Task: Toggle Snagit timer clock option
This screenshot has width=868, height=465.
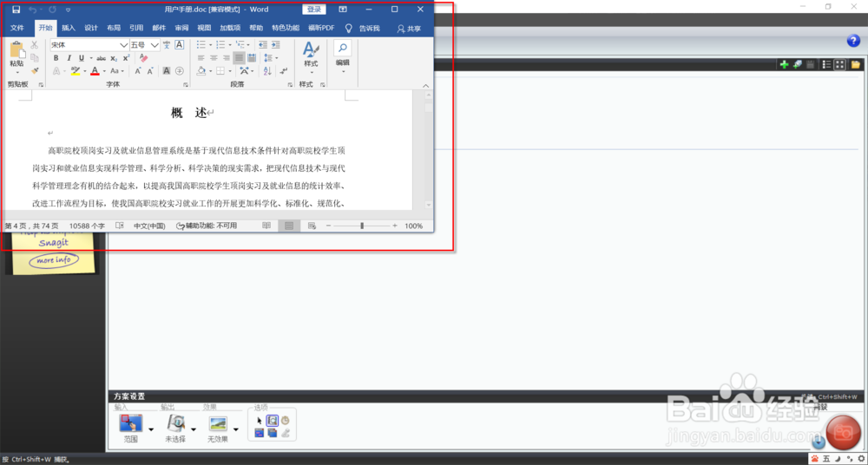Action: tap(285, 421)
